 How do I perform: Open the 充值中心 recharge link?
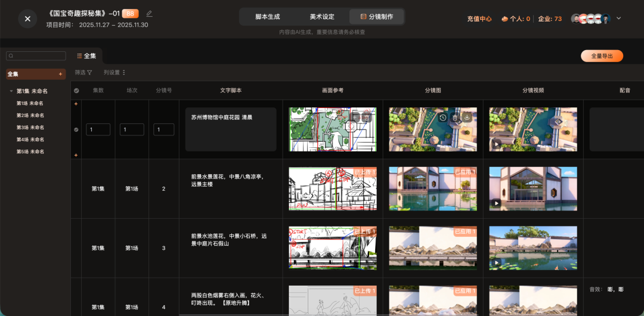click(479, 19)
